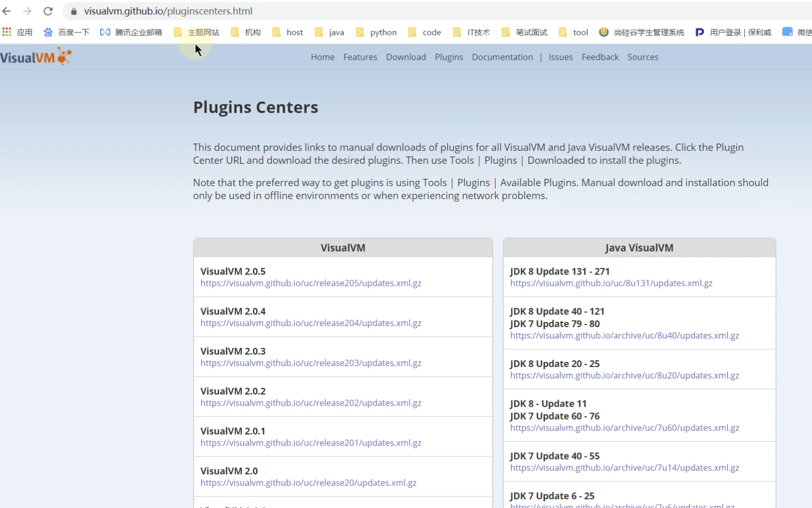Open the 8u131 updates.xml.gz link
This screenshot has width=812, height=508.
(611, 283)
